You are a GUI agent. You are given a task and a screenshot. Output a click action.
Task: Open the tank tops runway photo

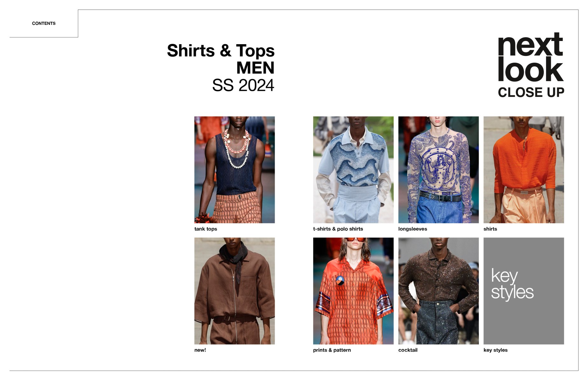234,169
